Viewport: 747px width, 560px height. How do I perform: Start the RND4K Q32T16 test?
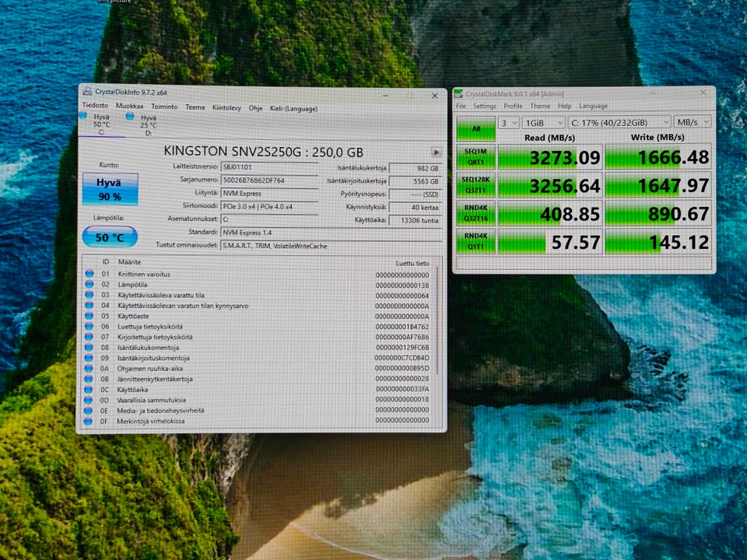tap(475, 212)
